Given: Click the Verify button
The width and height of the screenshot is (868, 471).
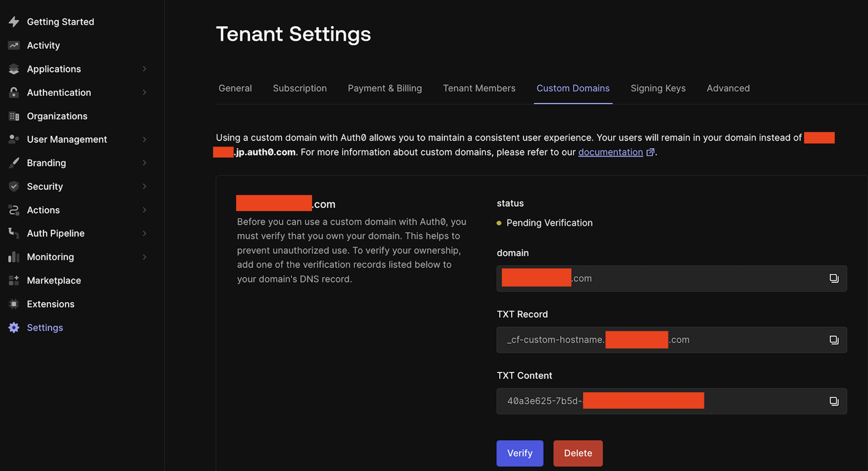Looking at the screenshot, I should [520, 454].
